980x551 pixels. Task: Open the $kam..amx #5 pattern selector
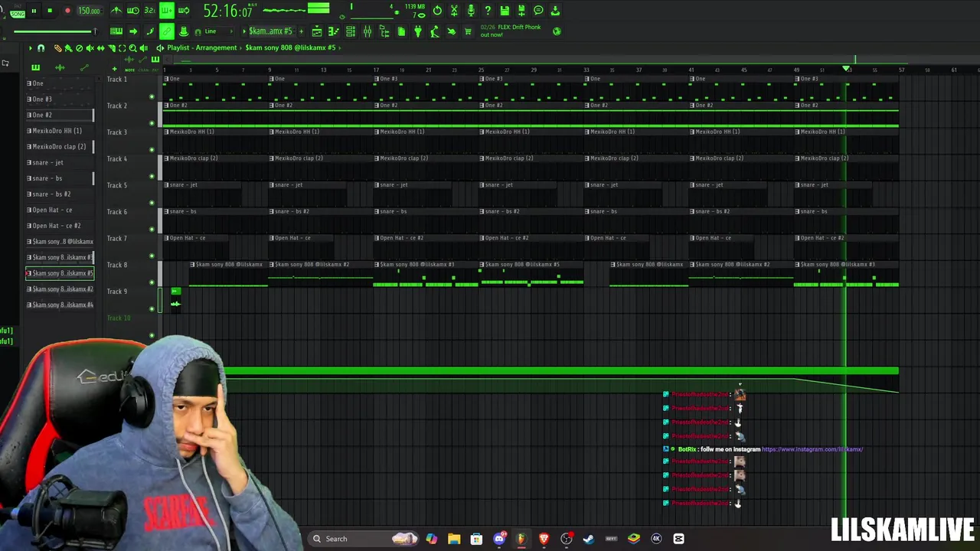270,31
